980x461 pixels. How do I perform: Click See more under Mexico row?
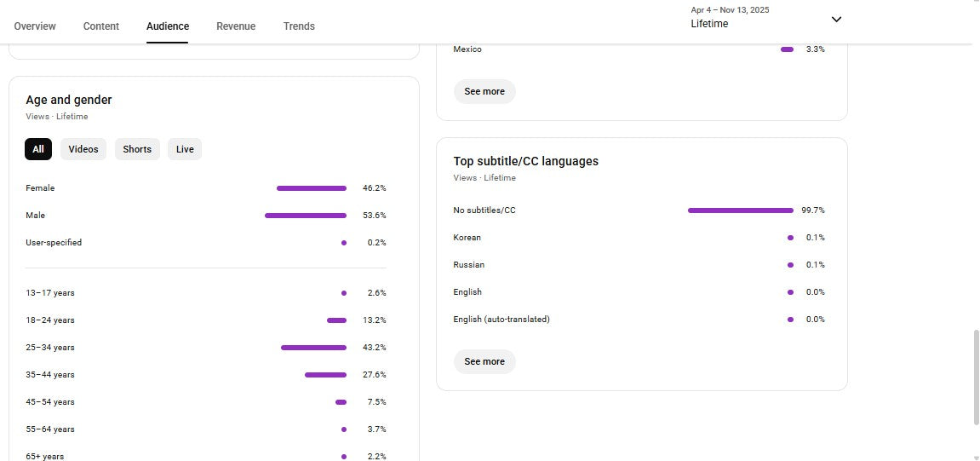[x=484, y=91]
